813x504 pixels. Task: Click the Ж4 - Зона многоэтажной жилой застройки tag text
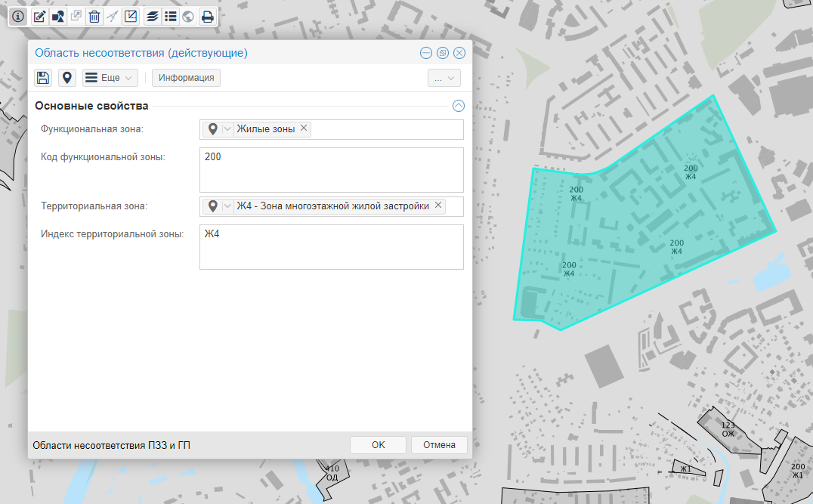[333, 206]
